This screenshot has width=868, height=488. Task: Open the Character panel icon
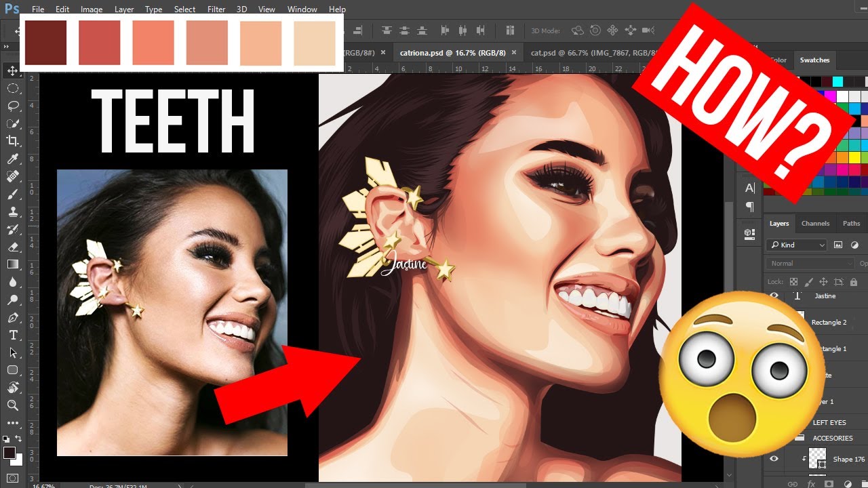coord(750,188)
